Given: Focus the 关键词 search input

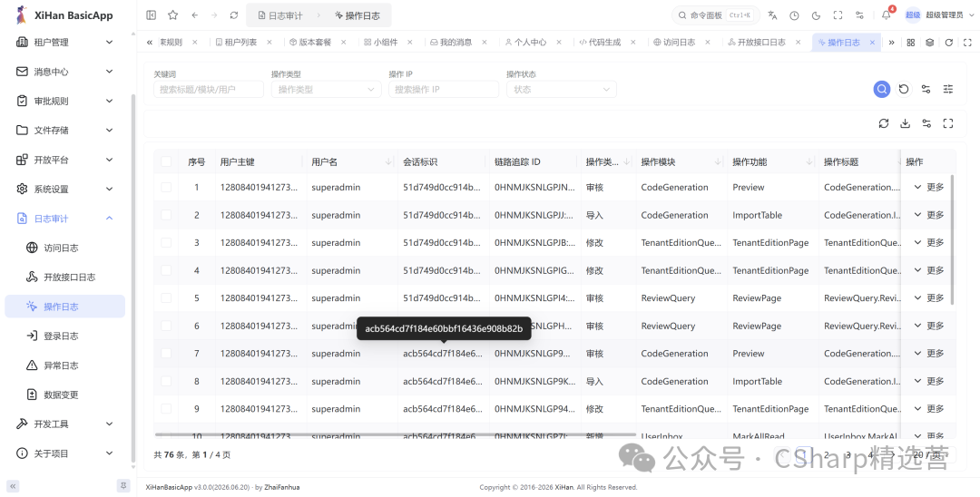Looking at the screenshot, I should (208, 89).
